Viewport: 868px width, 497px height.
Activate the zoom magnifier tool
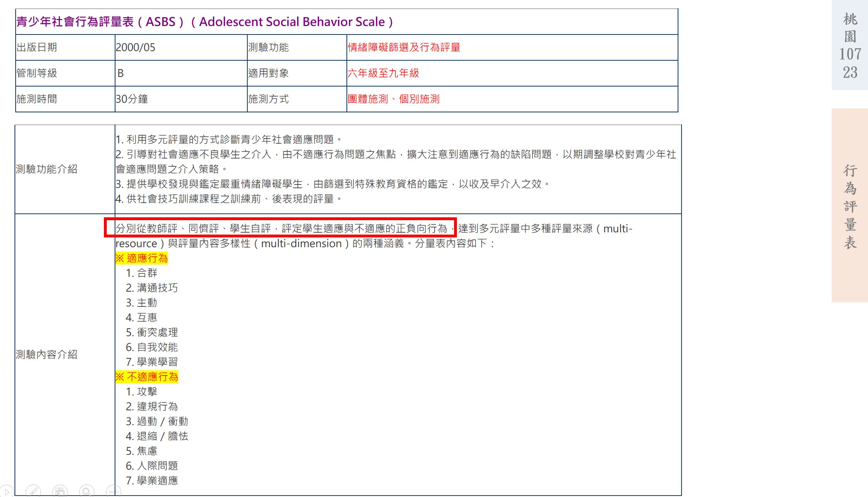[87, 491]
